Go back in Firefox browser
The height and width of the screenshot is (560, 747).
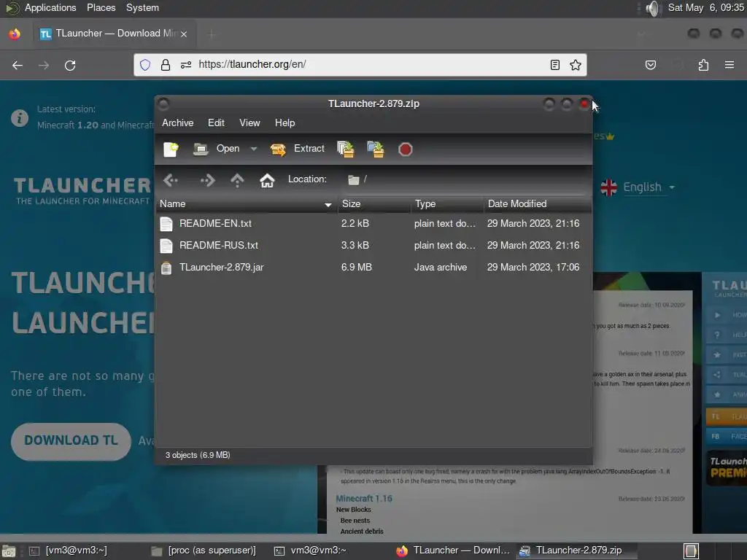coord(18,65)
